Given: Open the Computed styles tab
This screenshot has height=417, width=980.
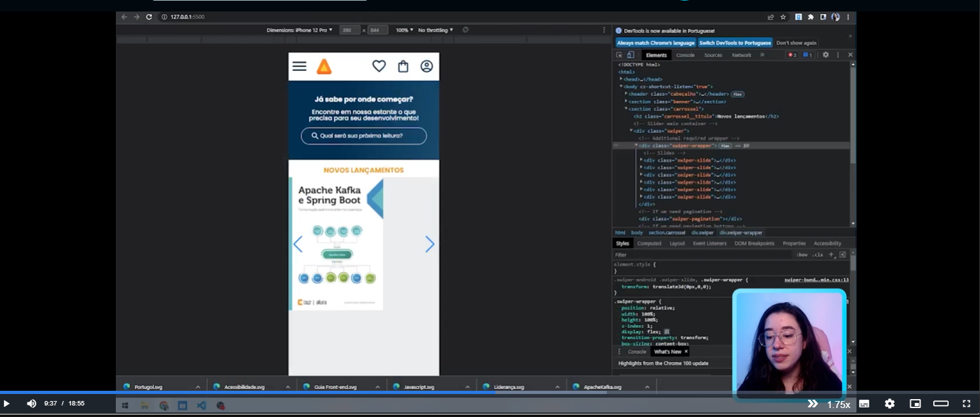Looking at the screenshot, I should click(649, 243).
